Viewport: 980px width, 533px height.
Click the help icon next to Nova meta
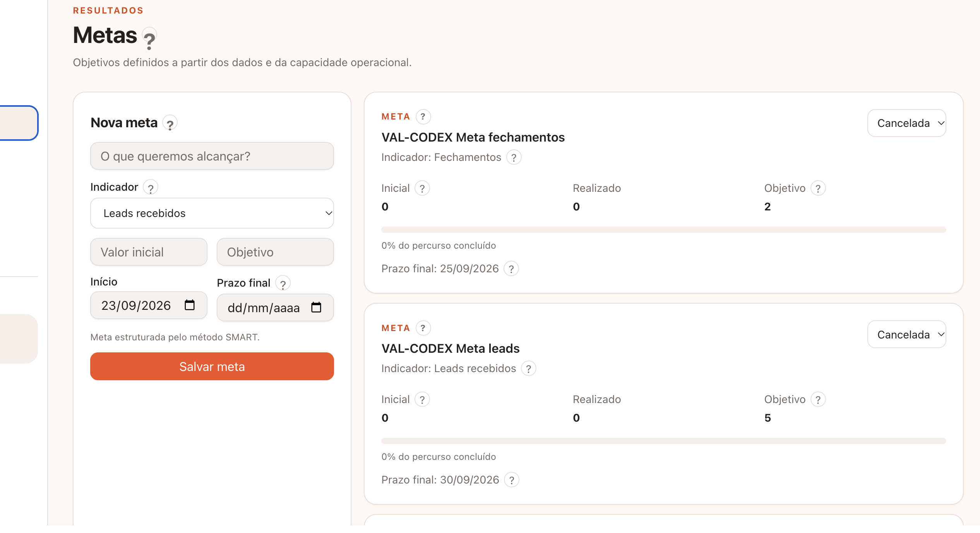(170, 123)
